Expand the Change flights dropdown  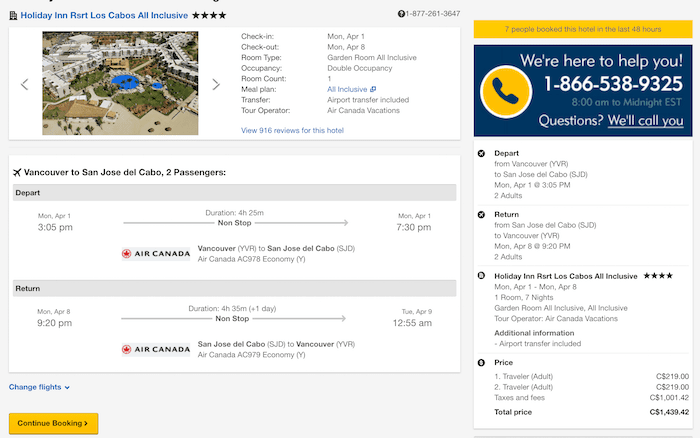coord(39,387)
